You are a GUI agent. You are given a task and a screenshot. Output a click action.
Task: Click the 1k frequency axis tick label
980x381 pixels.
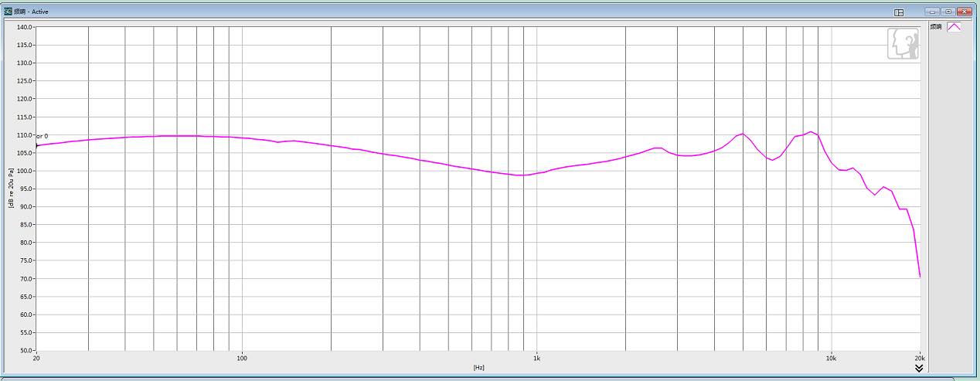click(x=536, y=359)
